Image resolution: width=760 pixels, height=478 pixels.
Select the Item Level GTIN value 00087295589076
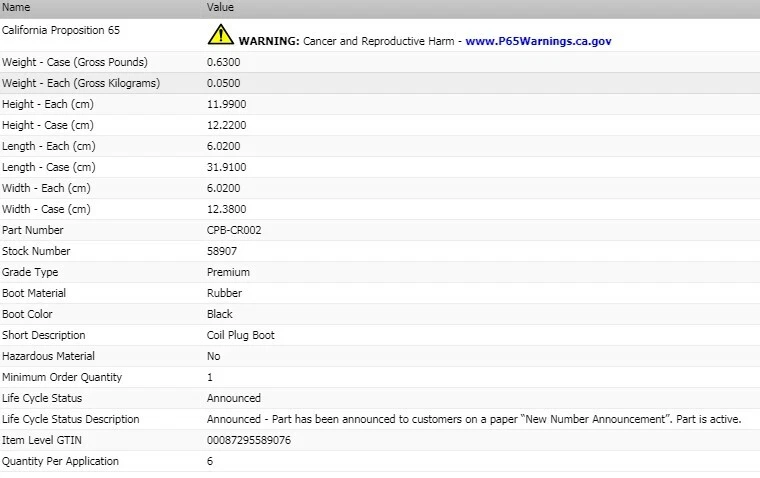(x=249, y=440)
